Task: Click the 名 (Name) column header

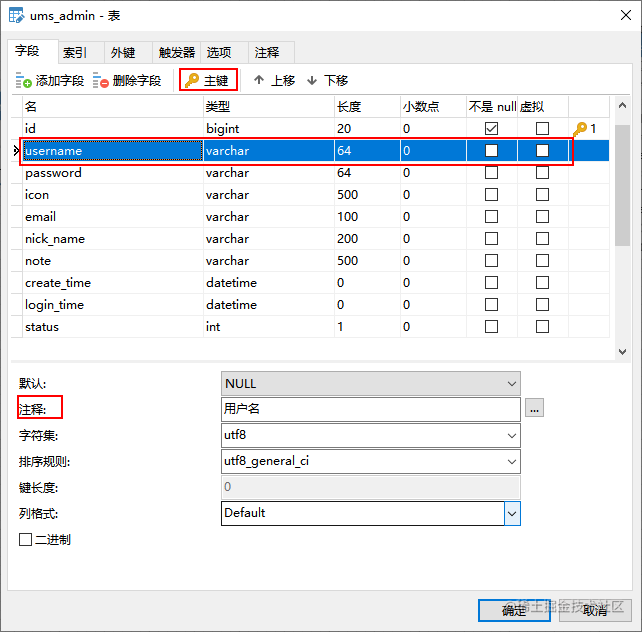Action: coord(113,107)
